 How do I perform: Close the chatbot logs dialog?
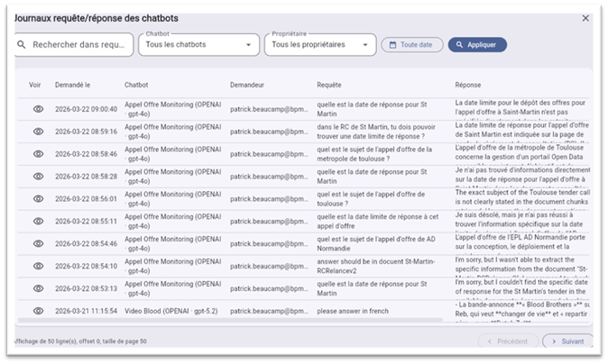tap(585, 18)
